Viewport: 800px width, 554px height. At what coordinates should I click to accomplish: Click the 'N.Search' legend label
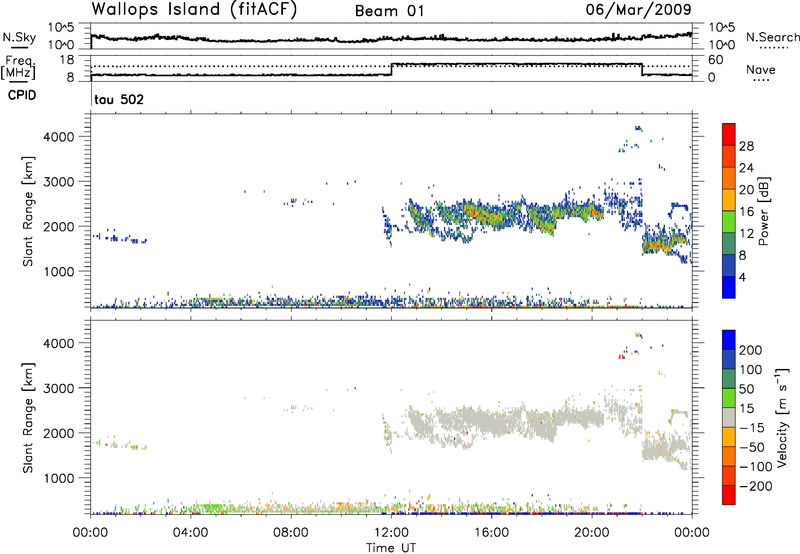click(x=772, y=37)
